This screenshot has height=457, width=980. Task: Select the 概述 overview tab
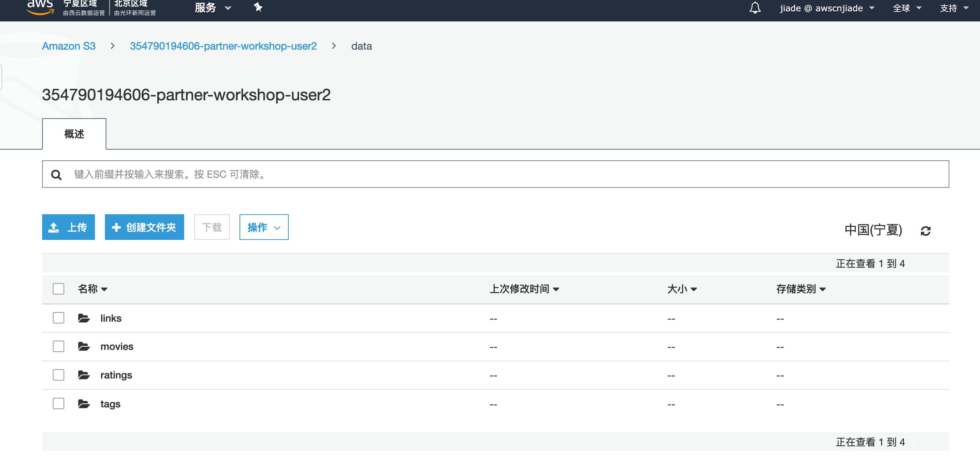click(74, 134)
